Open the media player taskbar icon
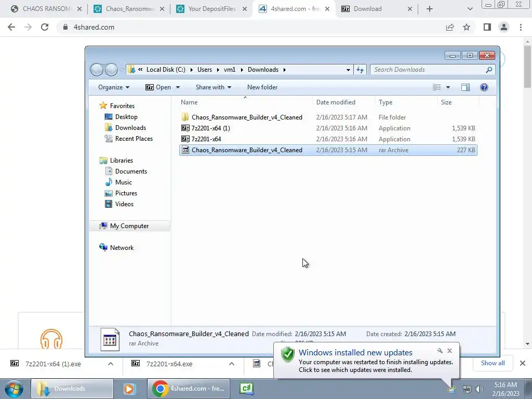The height and width of the screenshot is (399, 532). tap(129, 389)
